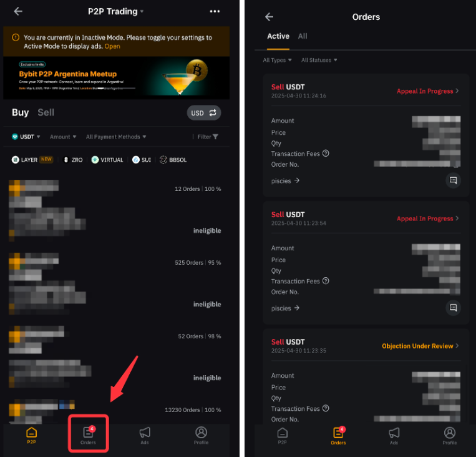This screenshot has width=476, height=457.
Task: Go back from the P2P Trading screen
Action: tap(18, 11)
